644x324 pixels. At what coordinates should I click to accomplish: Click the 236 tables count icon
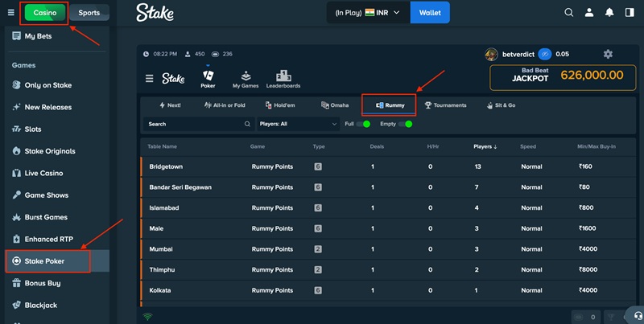(215, 54)
